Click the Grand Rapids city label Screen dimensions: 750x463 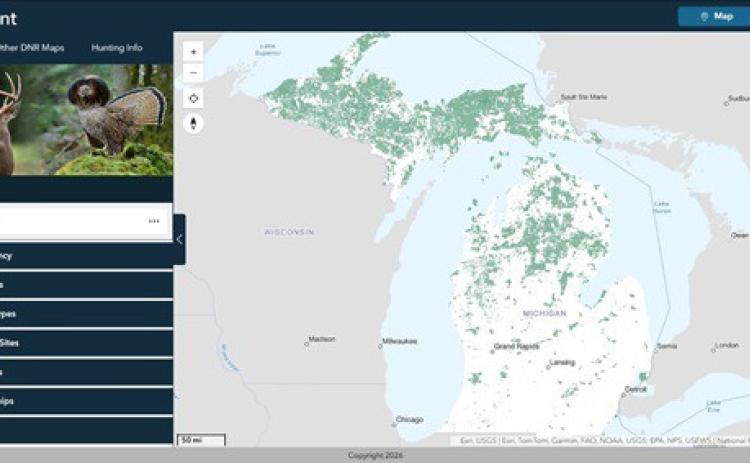point(517,346)
